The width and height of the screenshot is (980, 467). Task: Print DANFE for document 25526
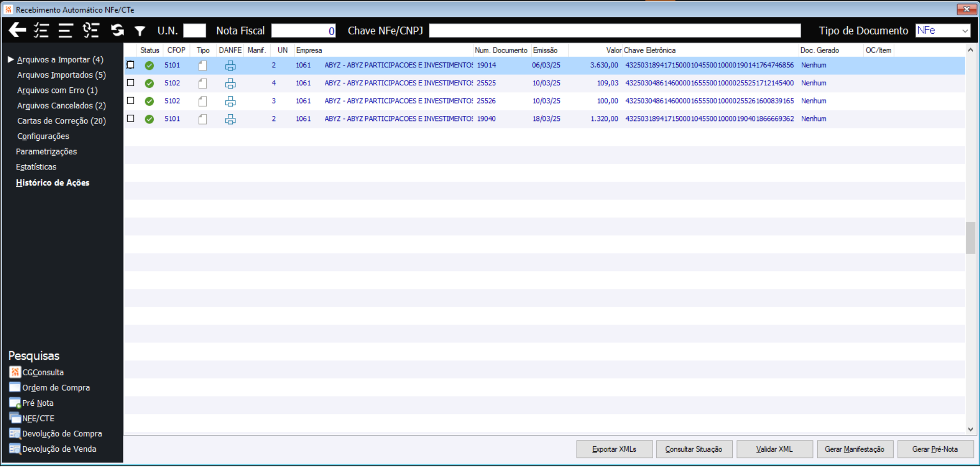coord(230,101)
